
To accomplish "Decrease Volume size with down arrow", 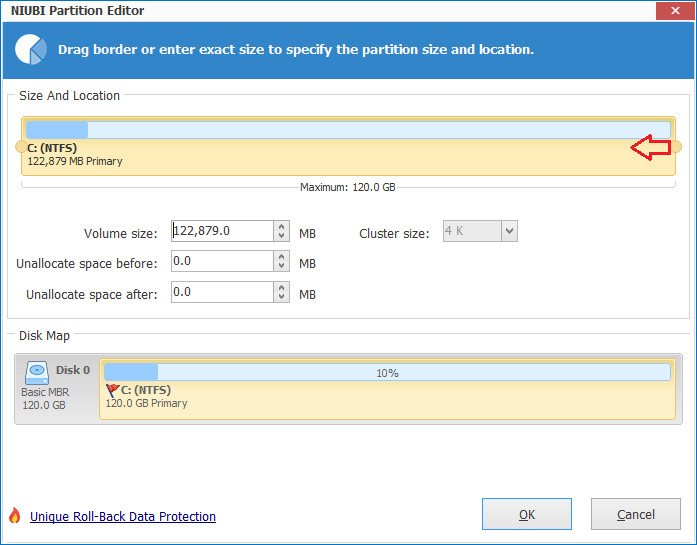I will 281,236.
